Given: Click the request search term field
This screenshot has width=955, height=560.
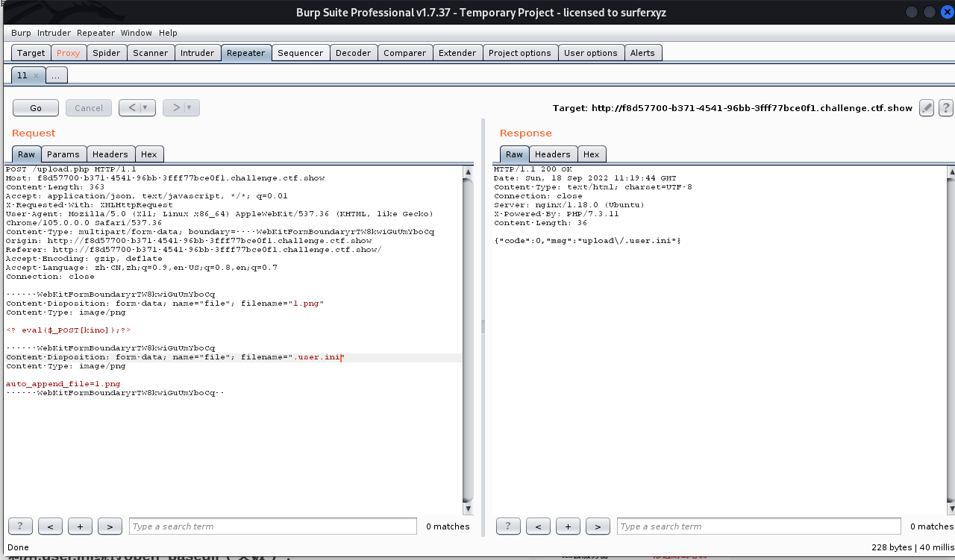Looking at the screenshot, I should (273, 526).
